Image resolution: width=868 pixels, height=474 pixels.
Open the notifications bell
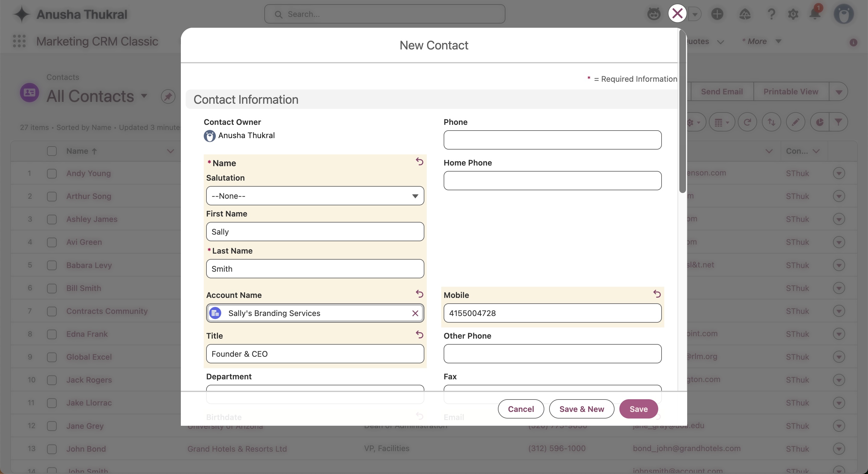click(815, 14)
